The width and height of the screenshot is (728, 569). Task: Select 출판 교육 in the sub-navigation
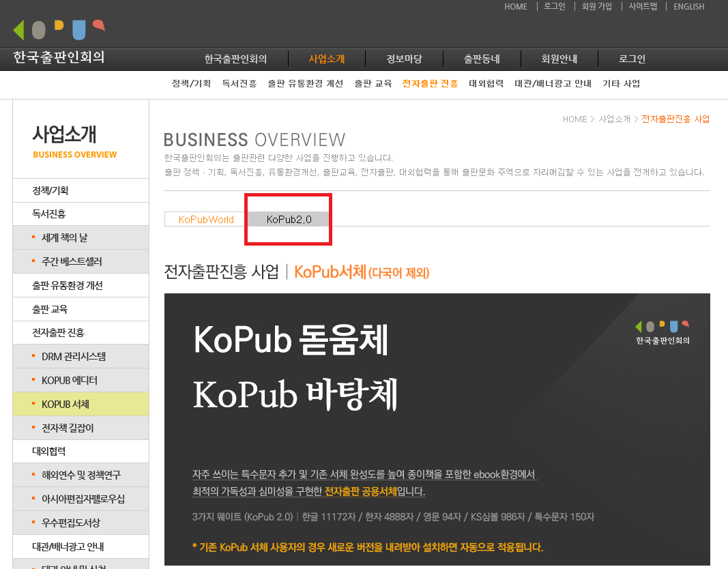click(x=373, y=83)
